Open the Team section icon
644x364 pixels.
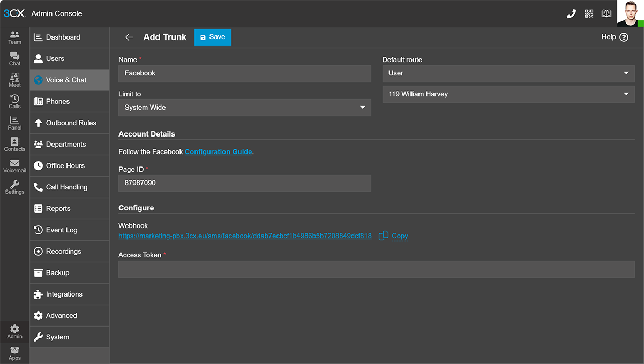click(14, 37)
